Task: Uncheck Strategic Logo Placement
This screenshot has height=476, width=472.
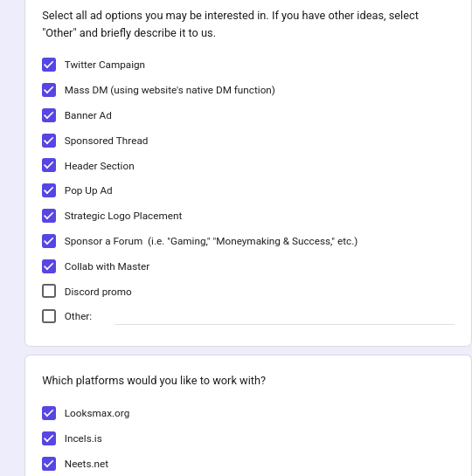Action: click(x=49, y=216)
